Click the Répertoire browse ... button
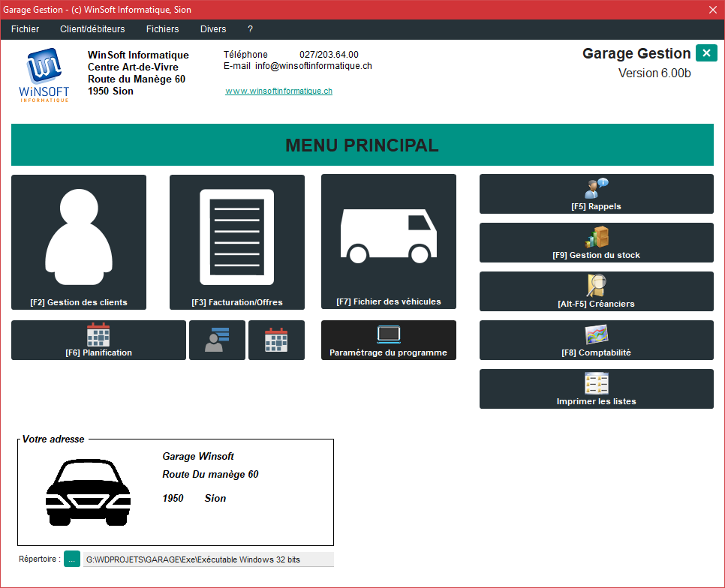 click(71, 559)
